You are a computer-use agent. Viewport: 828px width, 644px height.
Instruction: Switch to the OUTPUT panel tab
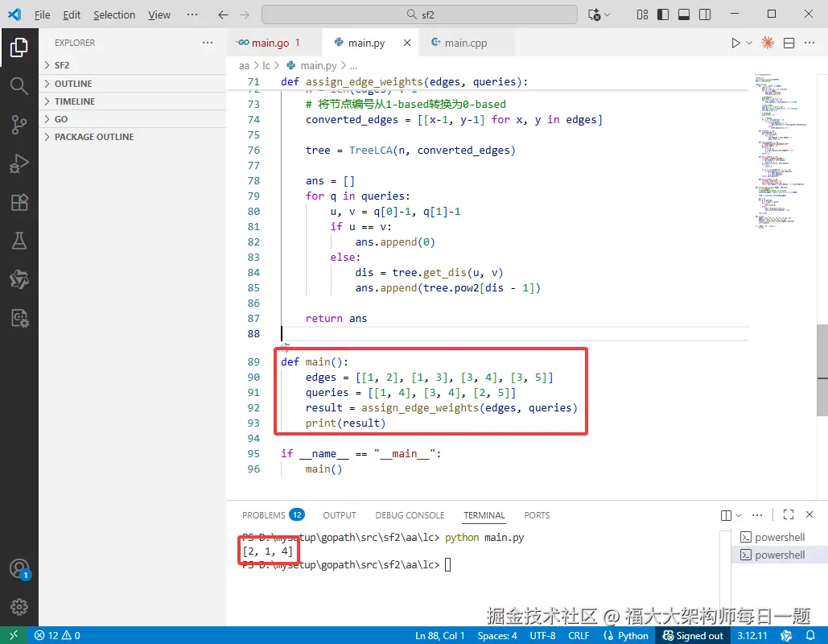point(340,515)
